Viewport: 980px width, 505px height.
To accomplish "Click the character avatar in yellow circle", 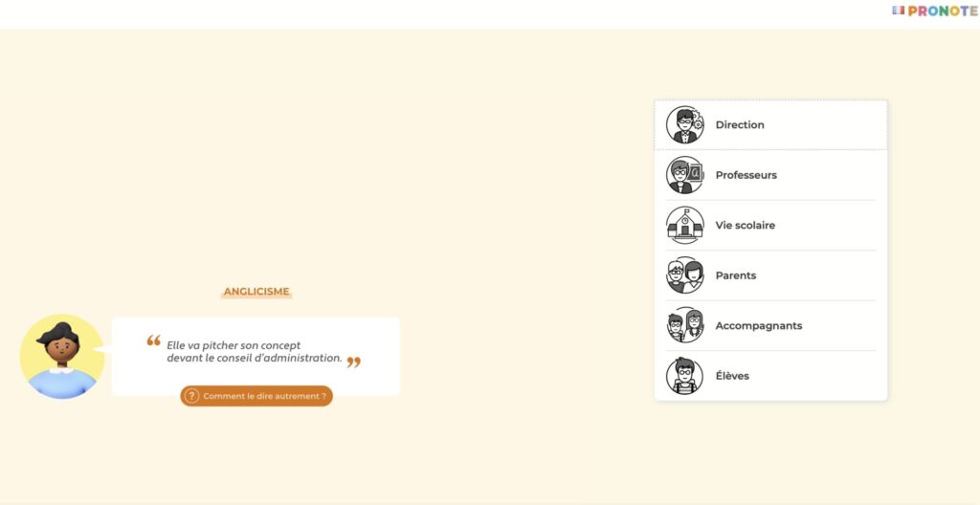I will [62, 356].
